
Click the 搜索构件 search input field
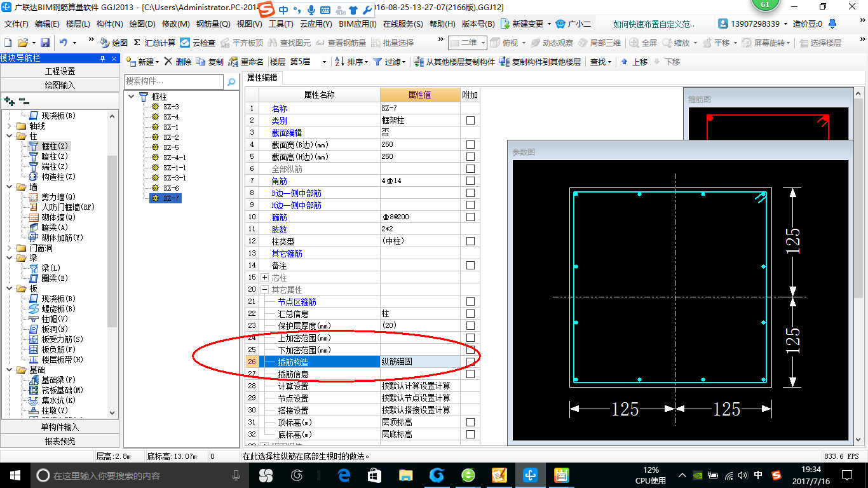(x=175, y=81)
